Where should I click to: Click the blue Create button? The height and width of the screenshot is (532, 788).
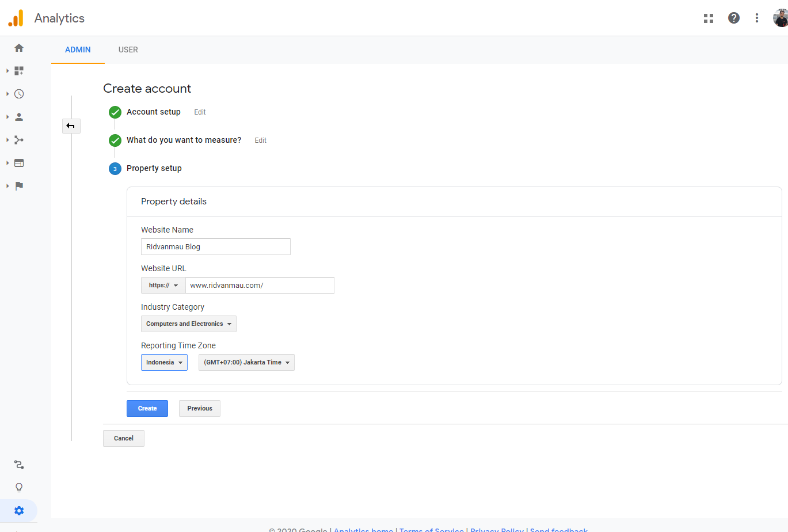pyautogui.click(x=147, y=408)
